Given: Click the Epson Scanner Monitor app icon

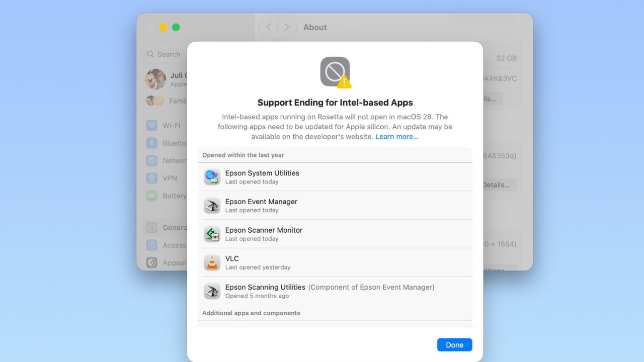Looking at the screenshot, I should pyautogui.click(x=212, y=234).
